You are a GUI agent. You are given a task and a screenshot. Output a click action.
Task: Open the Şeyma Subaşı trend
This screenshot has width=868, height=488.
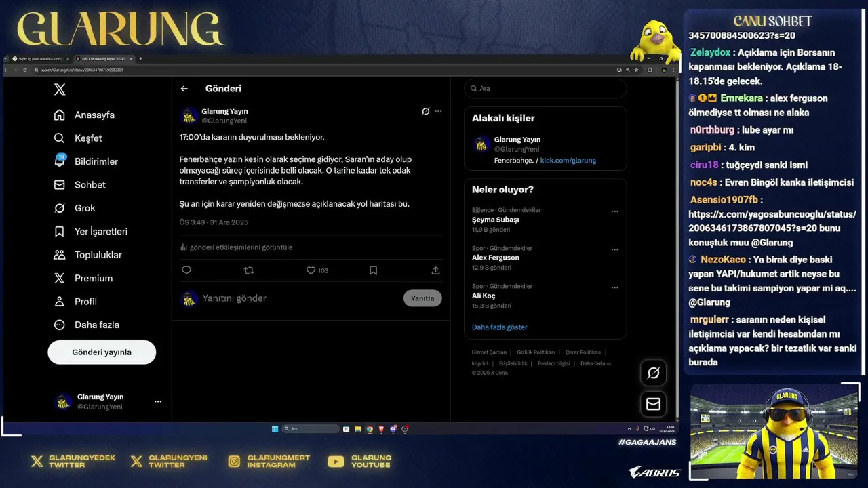point(496,220)
